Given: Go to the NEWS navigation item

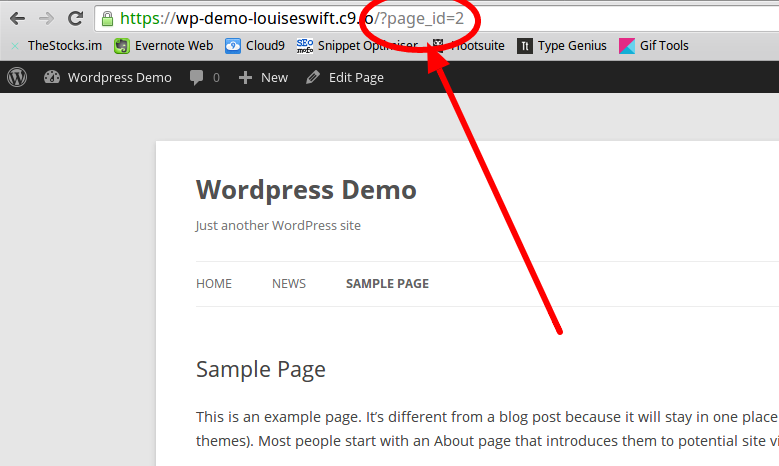Looking at the screenshot, I should (289, 284).
